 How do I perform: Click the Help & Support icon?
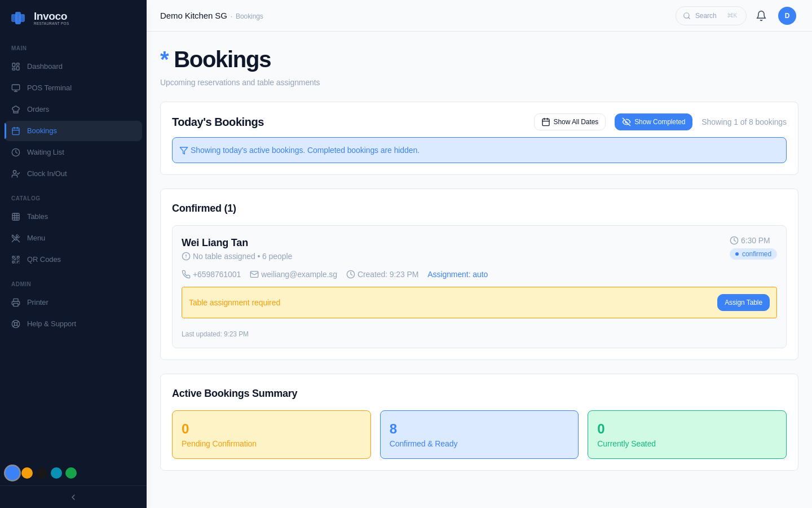(15, 323)
